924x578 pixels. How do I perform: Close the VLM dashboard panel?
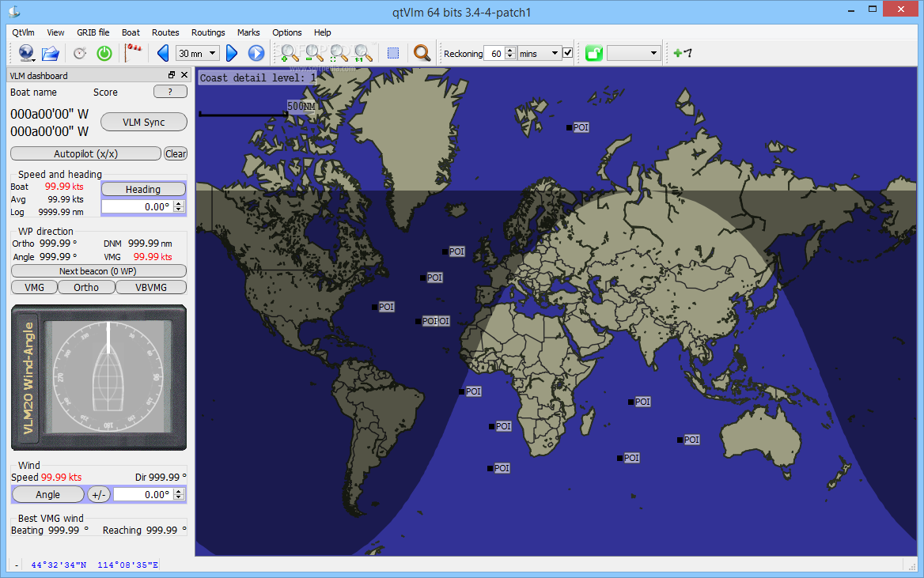point(184,75)
